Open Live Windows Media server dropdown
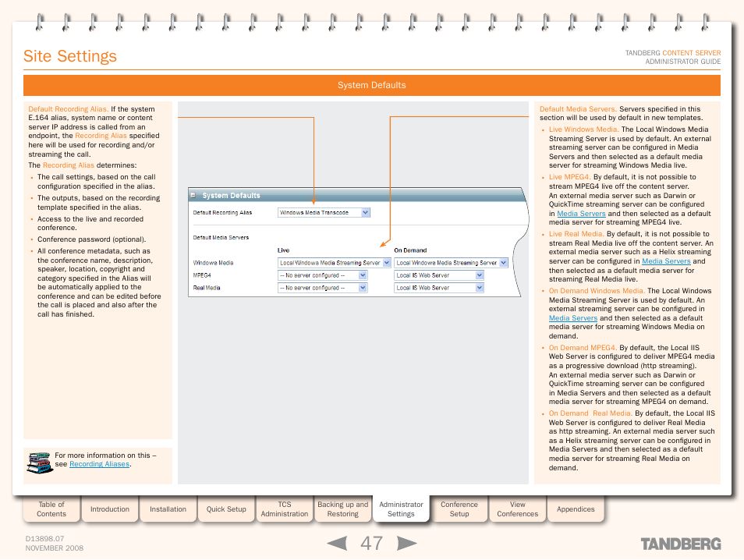 point(334,263)
